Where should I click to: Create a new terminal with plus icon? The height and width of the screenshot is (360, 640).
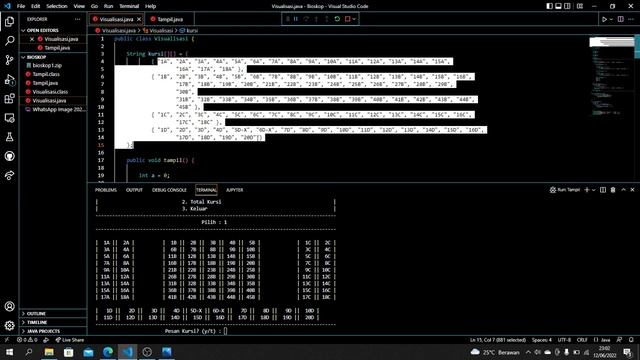pos(587,190)
